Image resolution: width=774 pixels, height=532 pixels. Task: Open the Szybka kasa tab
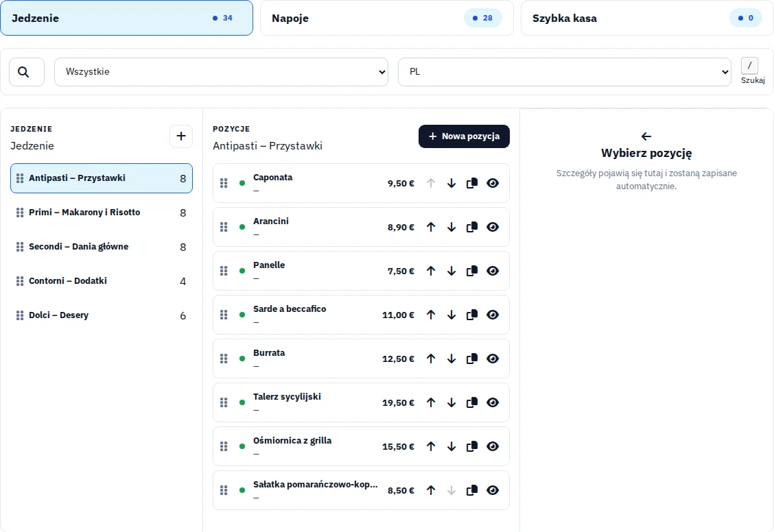coord(646,19)
